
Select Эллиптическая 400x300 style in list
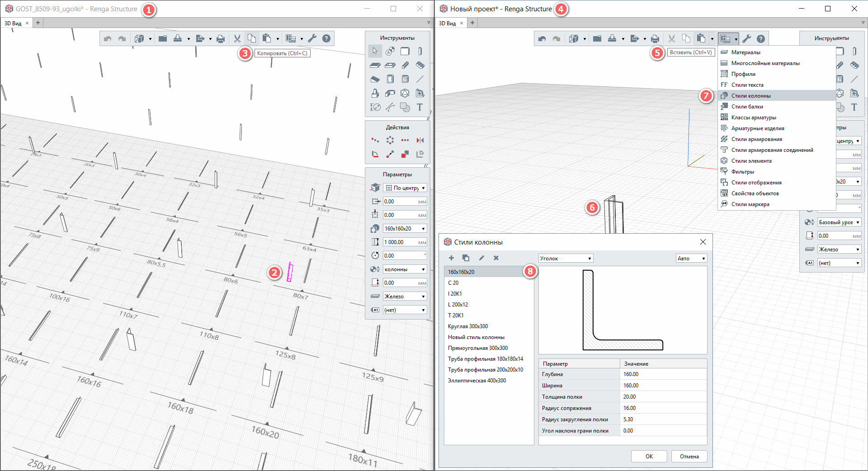click(489, 381)
